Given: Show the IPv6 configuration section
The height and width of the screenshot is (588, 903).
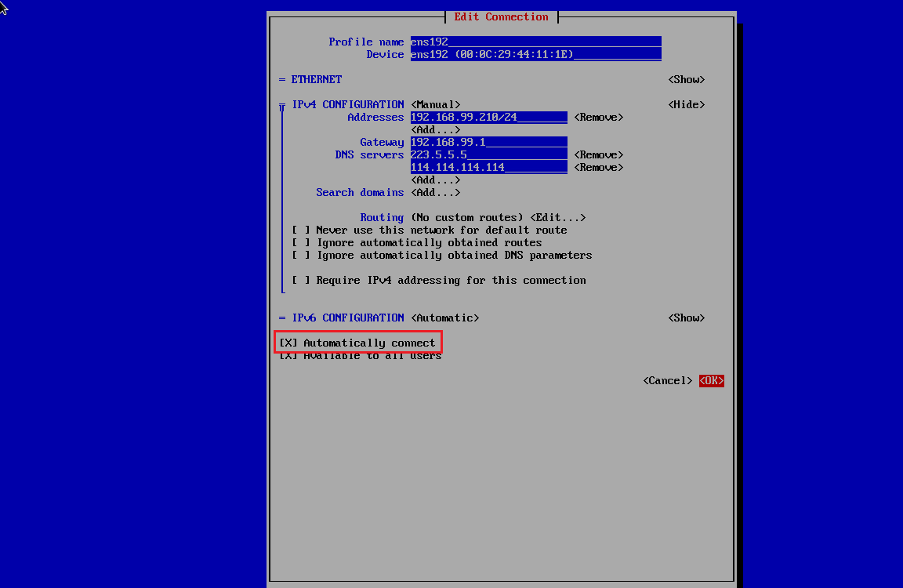Looking at the screenshot, I should pyautogui.click(x=686, y=318).
